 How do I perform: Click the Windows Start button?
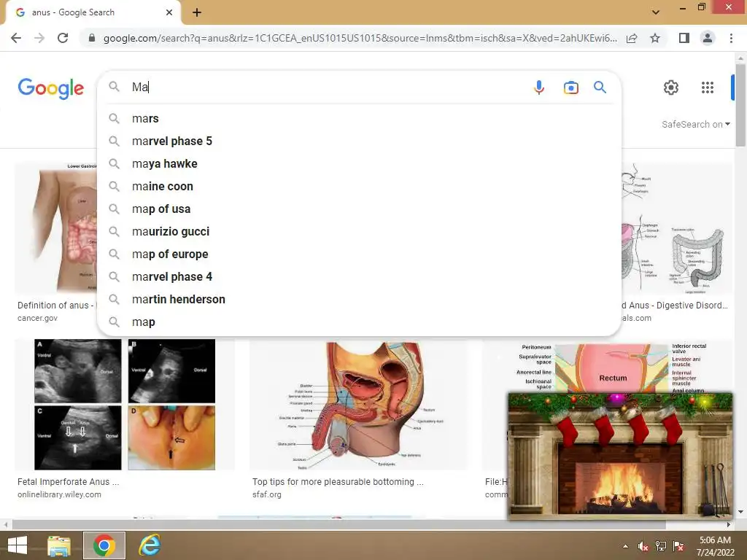click(18, 545)
